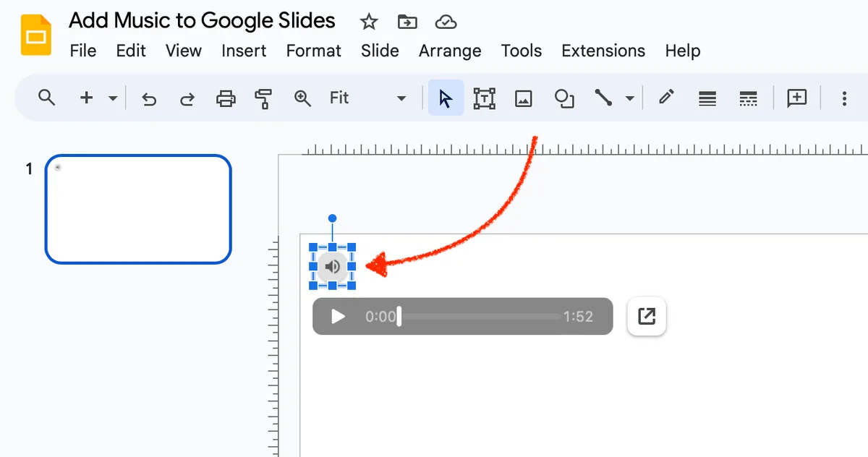Open the Tools menu

coord(522,51)
